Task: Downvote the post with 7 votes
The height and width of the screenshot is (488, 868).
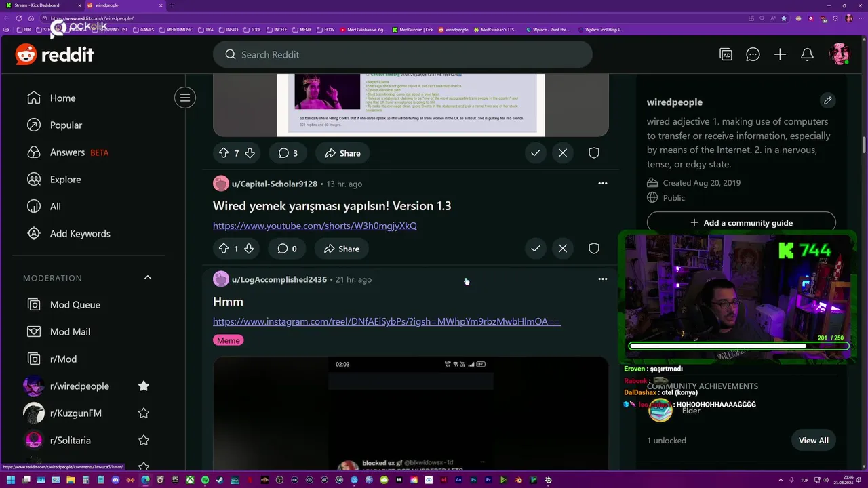Action: [250, 153]
